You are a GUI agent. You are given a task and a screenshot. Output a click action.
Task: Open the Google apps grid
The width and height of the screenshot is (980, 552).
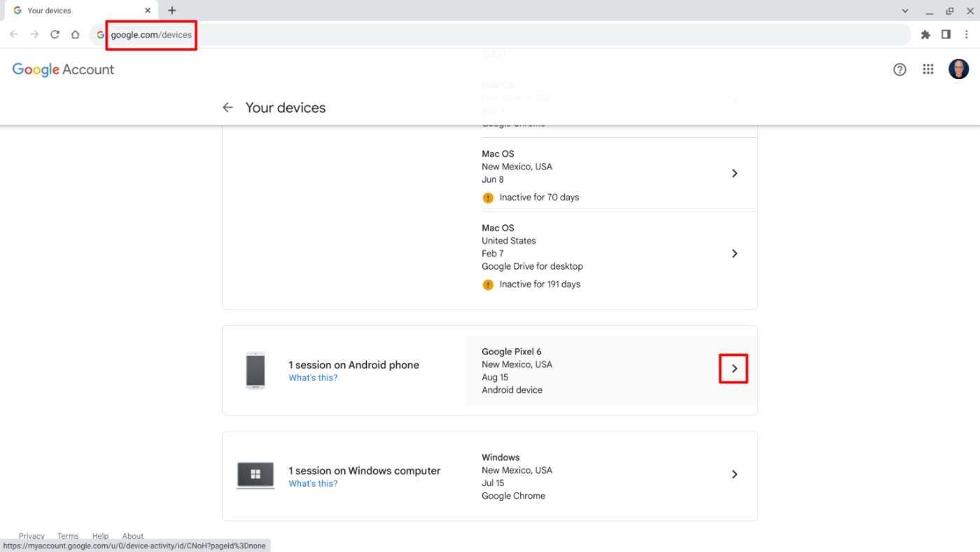pyautogui.click(x=928, y=69)
